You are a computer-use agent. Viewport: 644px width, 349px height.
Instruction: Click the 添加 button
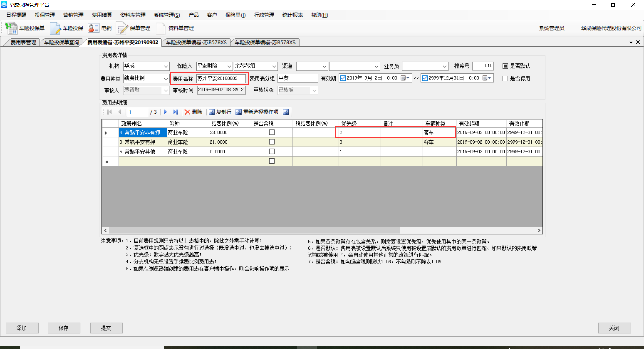pyautogui.click(x=22, y=328)
